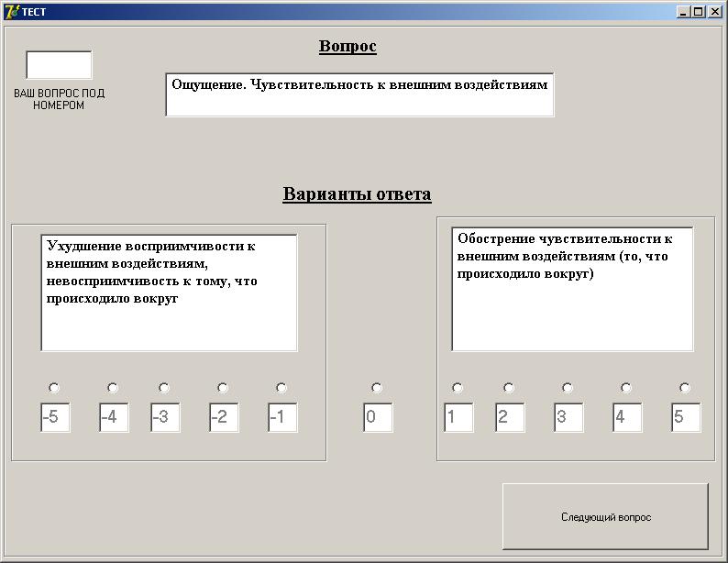This screenshot has width=728, height=563.
Task: Click the 4 value field
Action: point(627,417)
